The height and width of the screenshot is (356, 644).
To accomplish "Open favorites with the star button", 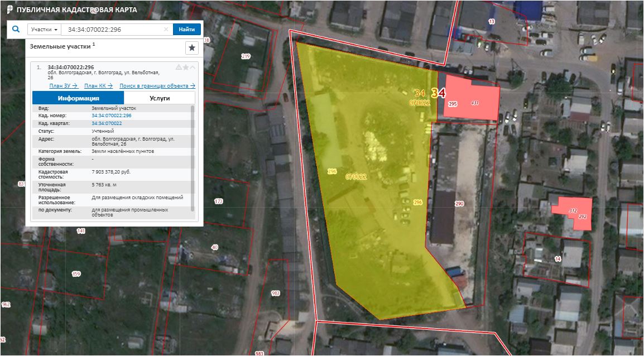I will 191,48.
